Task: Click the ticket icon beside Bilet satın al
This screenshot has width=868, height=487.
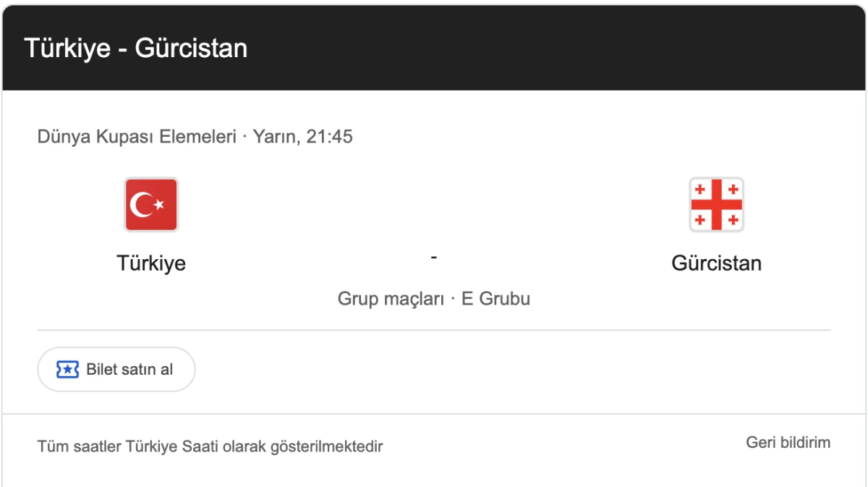Action: click(67, 369)
